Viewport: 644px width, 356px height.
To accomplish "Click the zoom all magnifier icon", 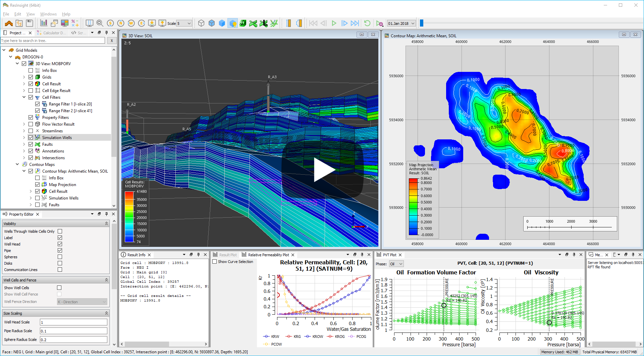I will pos(100,23).
